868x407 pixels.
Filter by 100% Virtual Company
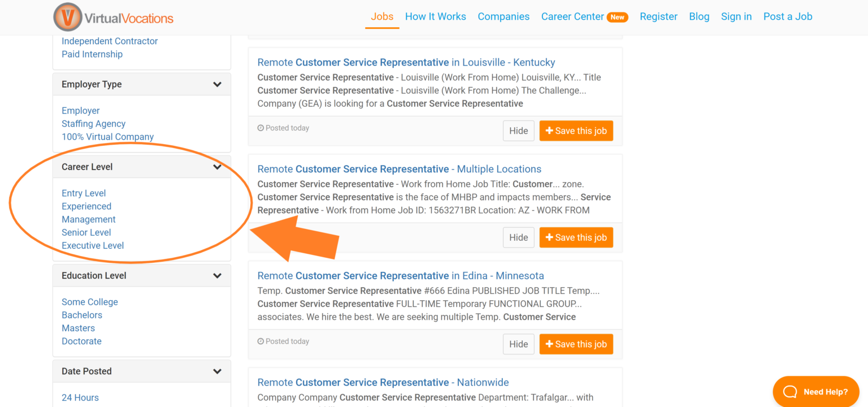tap(107, 136)
